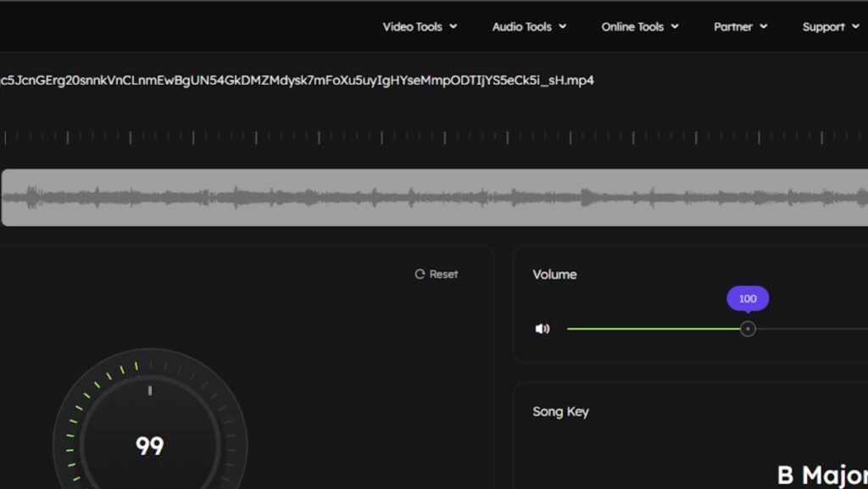
Task: Expand the Online Tools chevron arrow
Action: tap(676, 27)
